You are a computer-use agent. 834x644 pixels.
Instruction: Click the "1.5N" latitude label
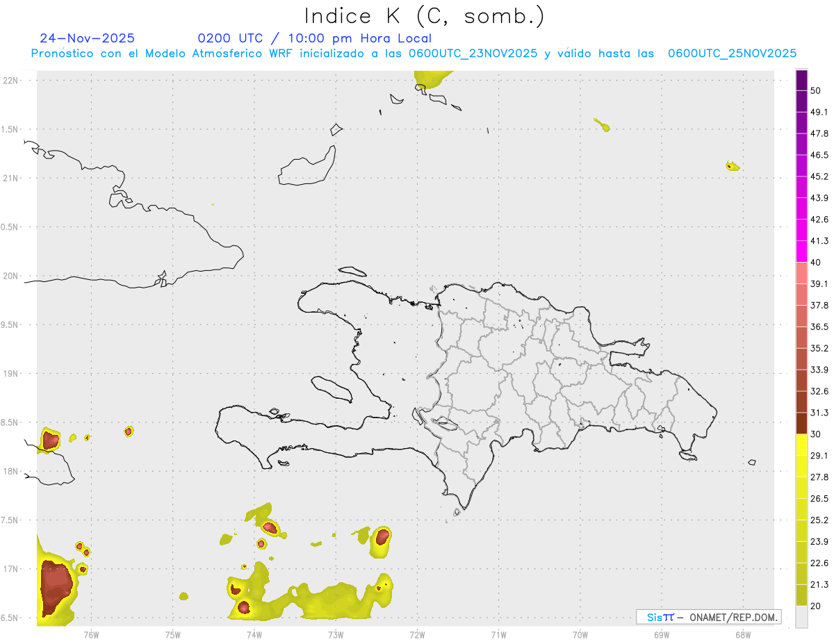point(10,129)
